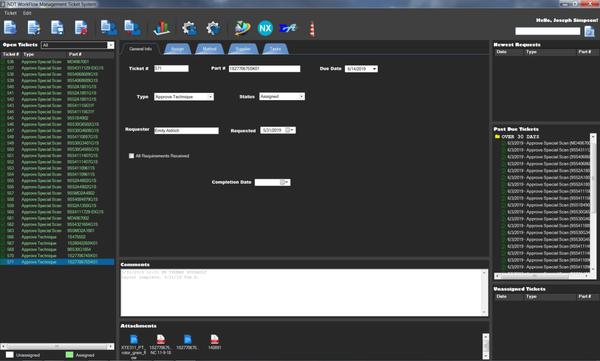
Task: Click into the Ticket # field
Action: click(x=171, y=69)
